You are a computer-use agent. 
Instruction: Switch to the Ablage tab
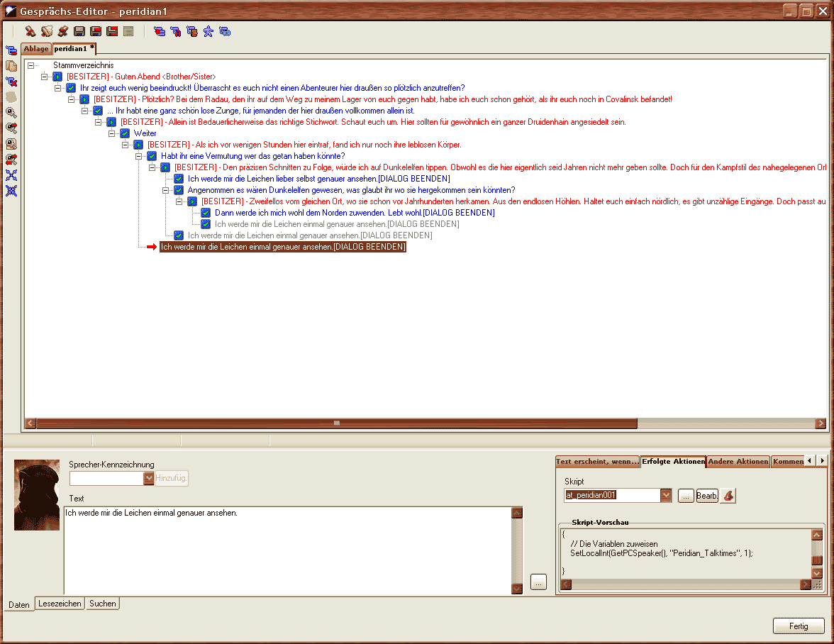tap(36, 49)
